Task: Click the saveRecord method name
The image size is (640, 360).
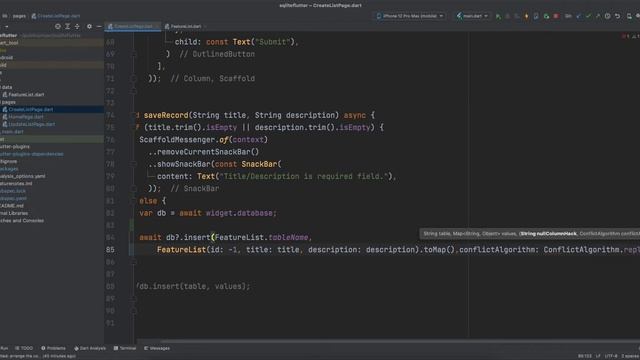Action: (x=166, y=115)
